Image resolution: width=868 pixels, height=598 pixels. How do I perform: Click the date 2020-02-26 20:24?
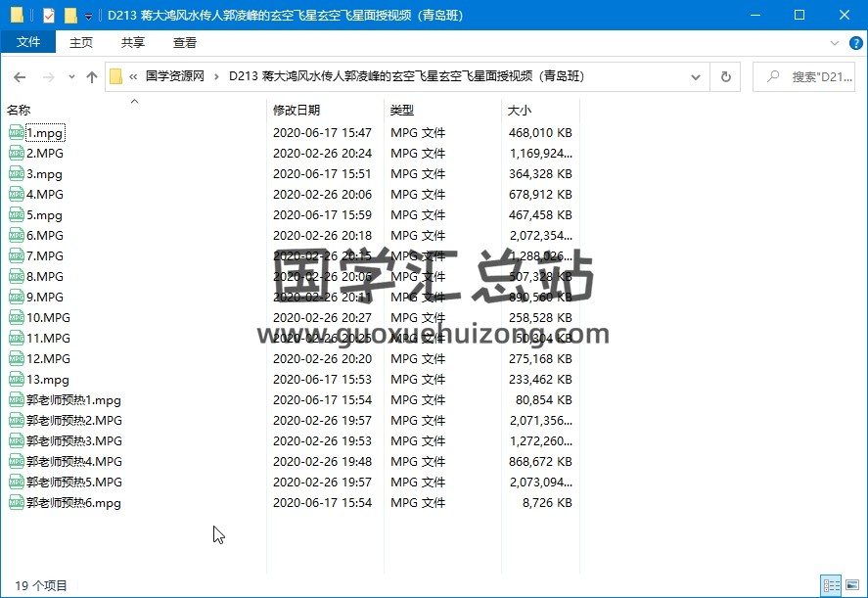click(322, 153)
